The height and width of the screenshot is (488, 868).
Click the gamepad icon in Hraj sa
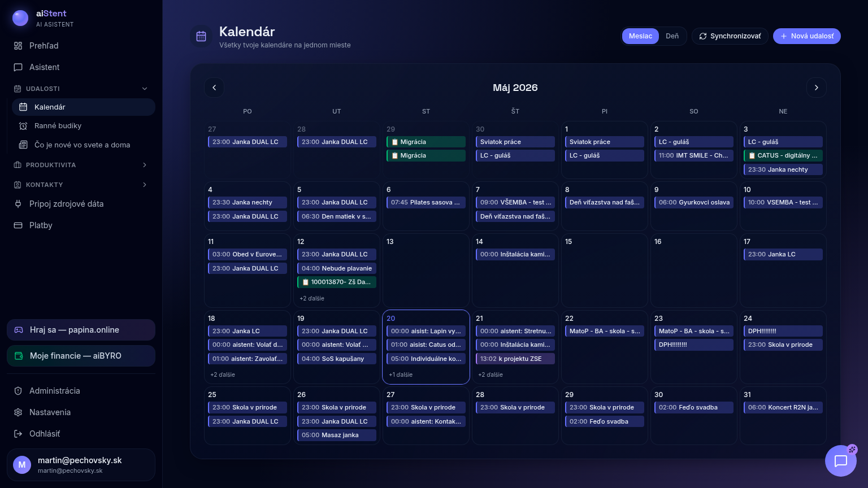[x=19, y=330]
